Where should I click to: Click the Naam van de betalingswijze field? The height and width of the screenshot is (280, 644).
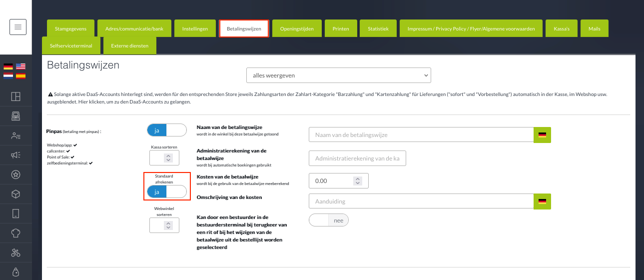[x=421, y=135]
